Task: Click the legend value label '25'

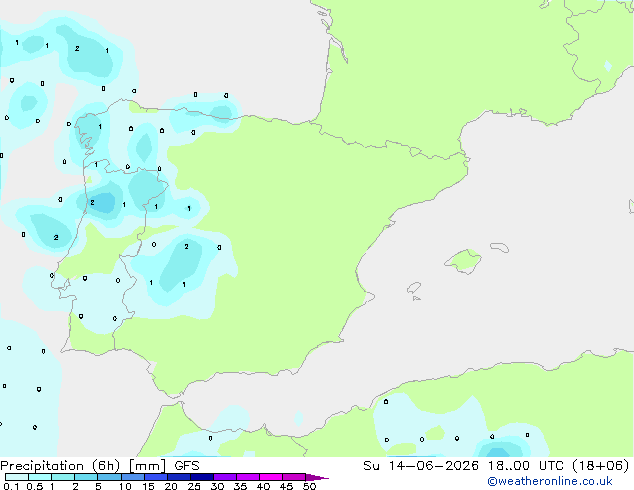Action: [x=194, y=486]
